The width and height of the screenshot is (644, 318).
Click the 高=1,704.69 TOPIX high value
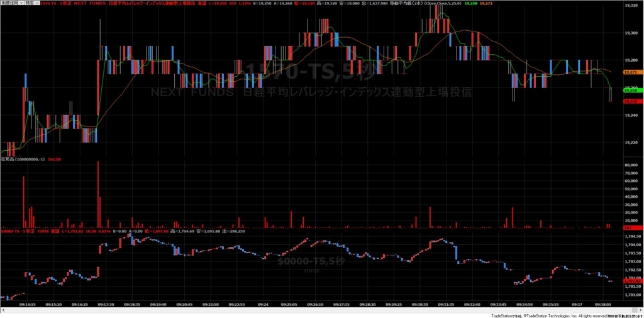pyautogui.click(x=182, y=231)
